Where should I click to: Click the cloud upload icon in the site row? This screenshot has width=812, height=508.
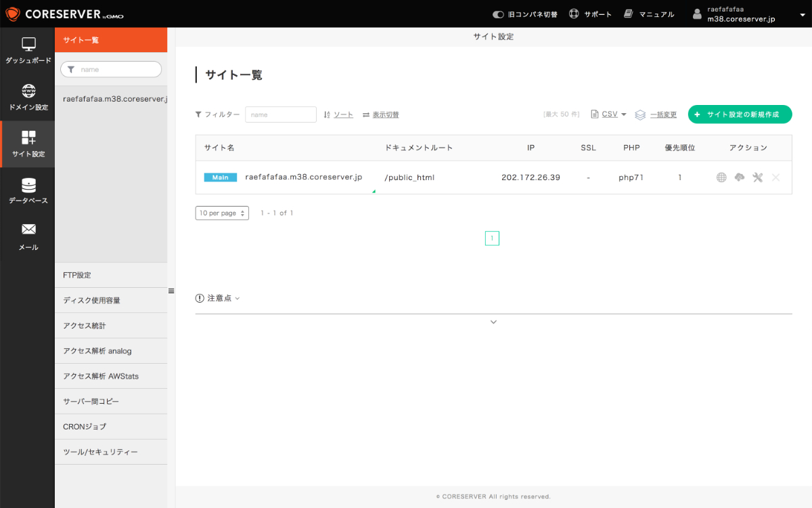pos(740,177)
